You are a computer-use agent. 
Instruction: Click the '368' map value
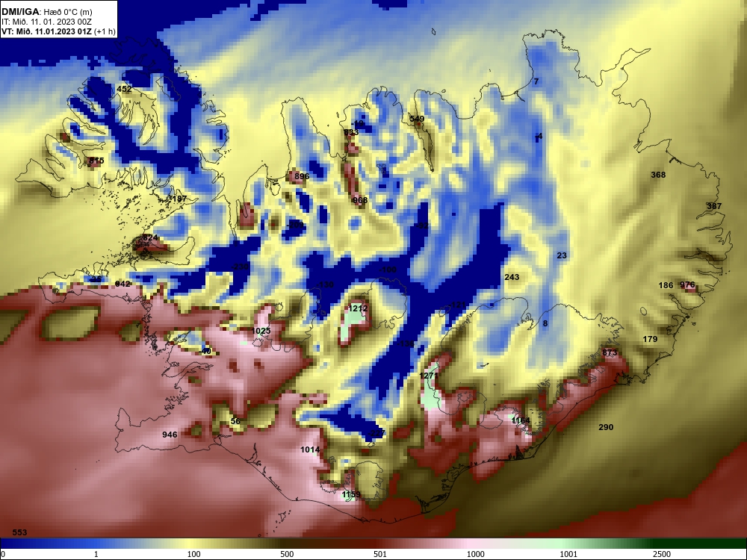[x=658, y=175]
